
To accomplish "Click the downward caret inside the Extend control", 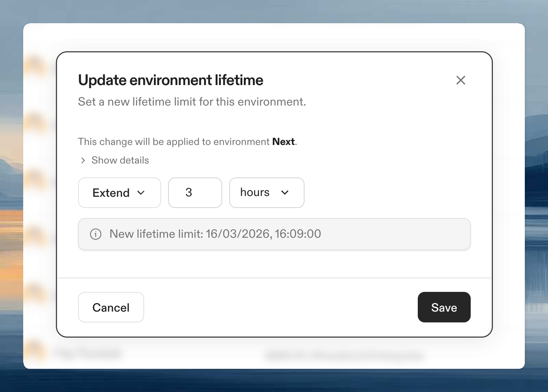I will coord(141,193).
